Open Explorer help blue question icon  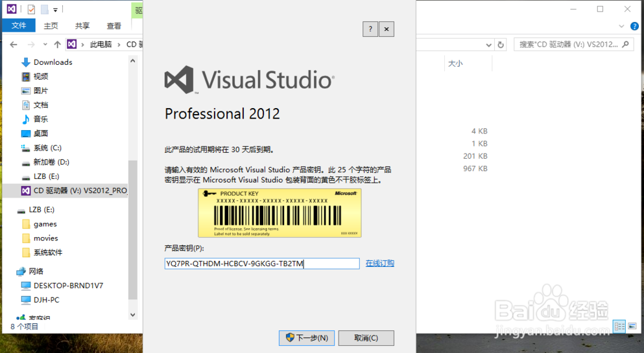[634, 27]
